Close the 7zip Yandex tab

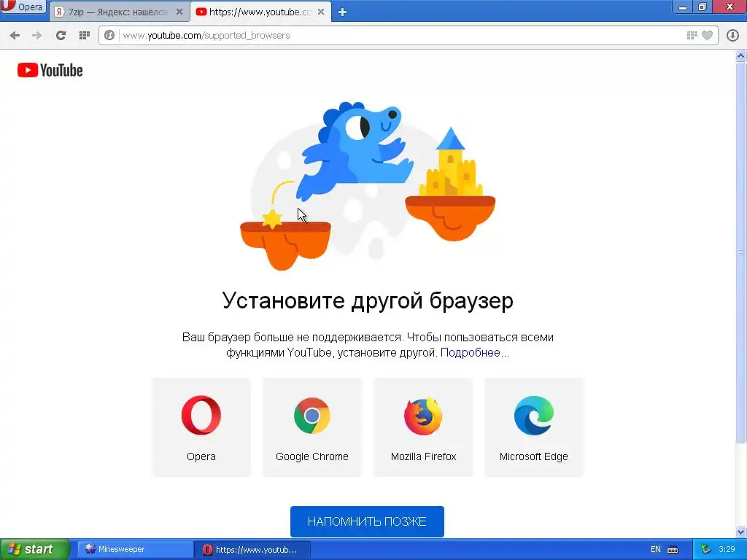pos(179,12)
